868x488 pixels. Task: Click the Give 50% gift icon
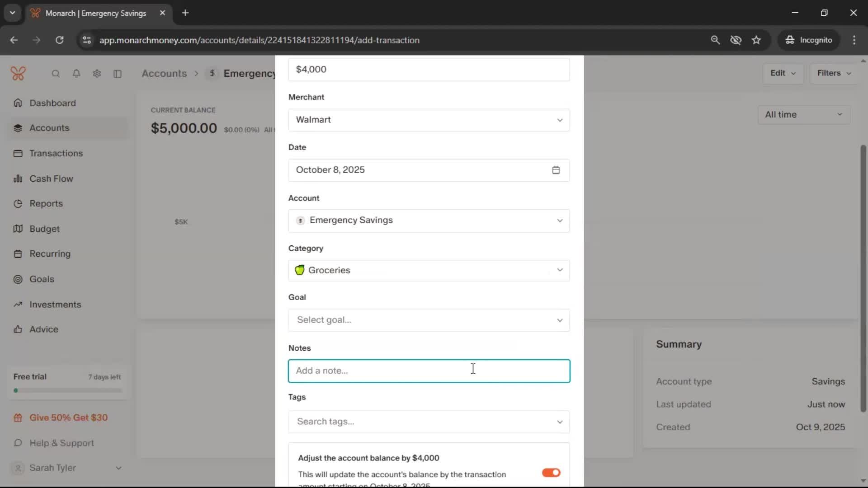coord(18,418)
